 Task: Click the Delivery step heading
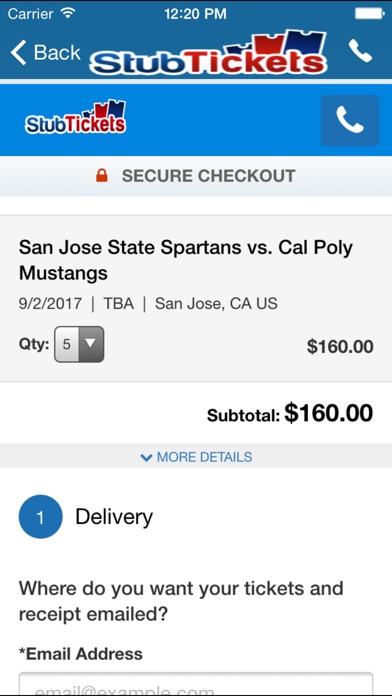[x=114, y=517]
